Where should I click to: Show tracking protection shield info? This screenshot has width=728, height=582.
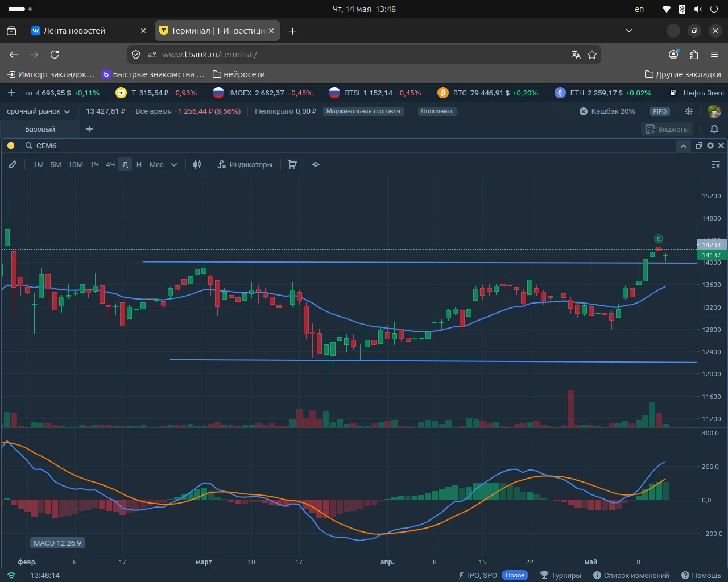click(136, 55)
